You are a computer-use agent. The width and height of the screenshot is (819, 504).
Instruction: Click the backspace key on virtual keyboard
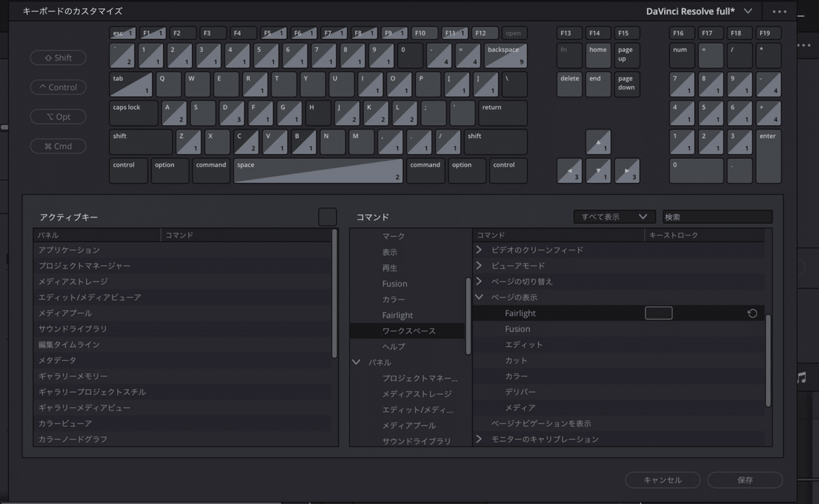[506, 55]
